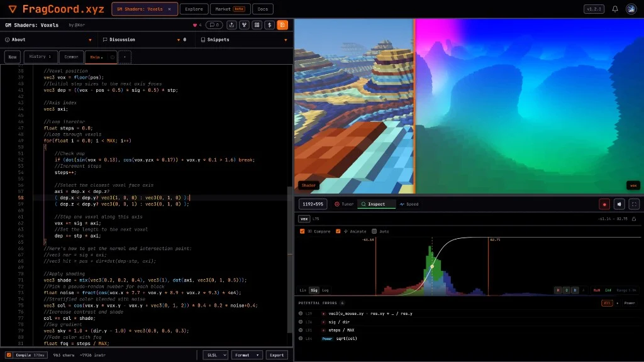644x362 pixels.
Task: Toggle the green channel G button
Action: (567, 290)
